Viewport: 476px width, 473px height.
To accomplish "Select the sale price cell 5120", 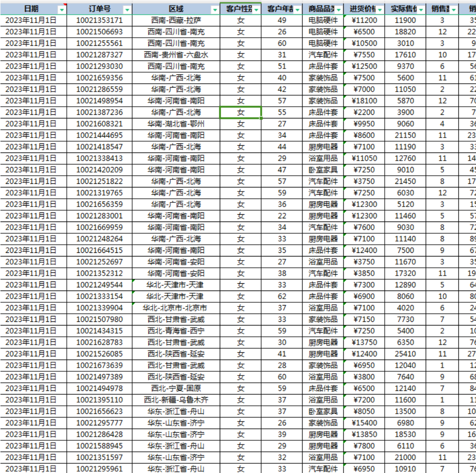I will [405, 204].
